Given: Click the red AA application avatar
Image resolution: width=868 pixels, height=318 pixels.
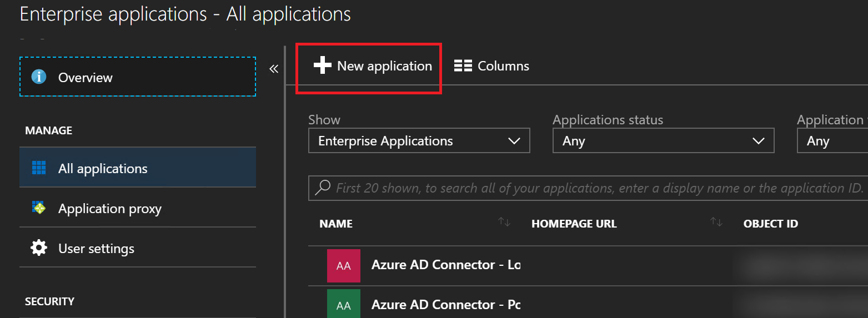Looking at the screenshot, I should 344,266.
